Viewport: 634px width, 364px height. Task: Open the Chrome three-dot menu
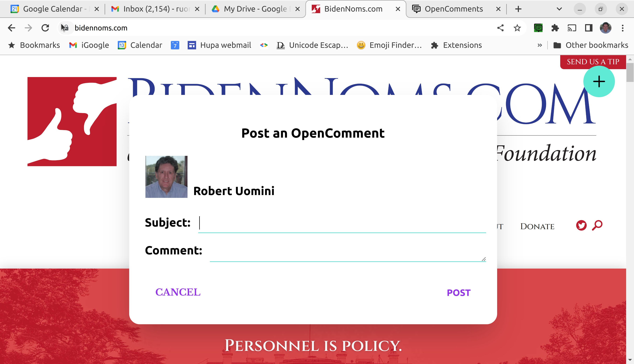(x=623, y=28)
